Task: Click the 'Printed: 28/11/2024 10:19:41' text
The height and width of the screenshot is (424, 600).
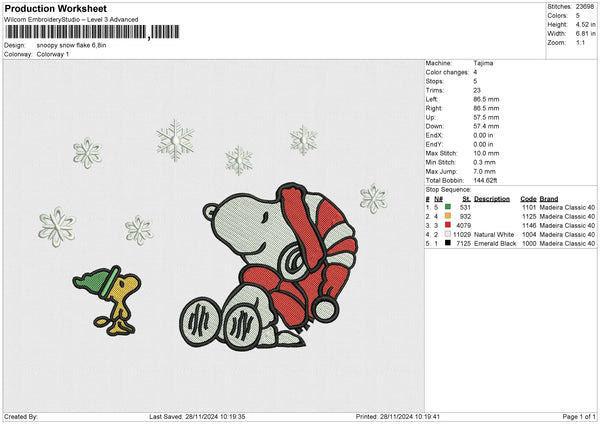Action: [x=398, y=416]
